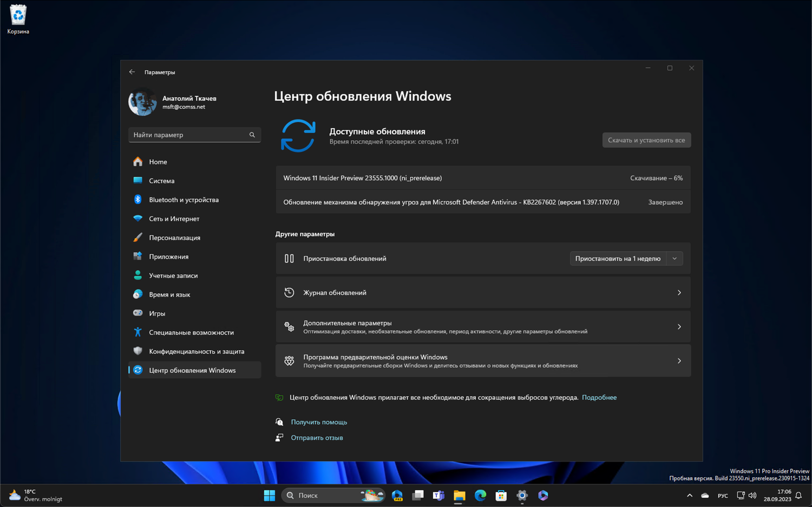Click the Учетные записи icon

coord(139,275)
